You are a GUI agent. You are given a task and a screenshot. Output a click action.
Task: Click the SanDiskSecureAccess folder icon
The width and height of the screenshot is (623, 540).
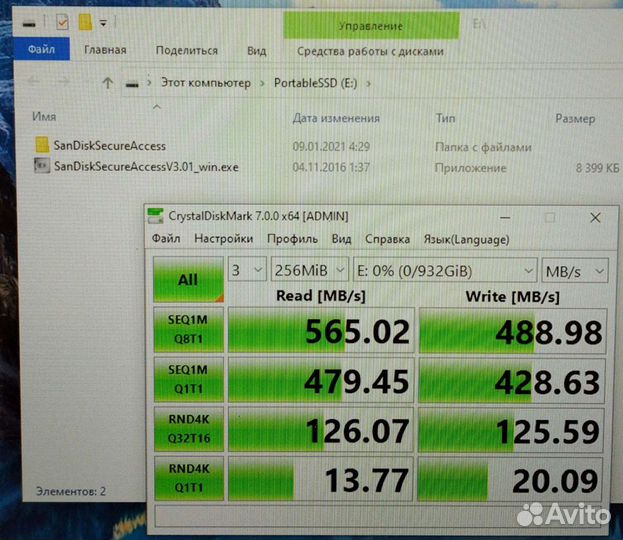(42, 146)
